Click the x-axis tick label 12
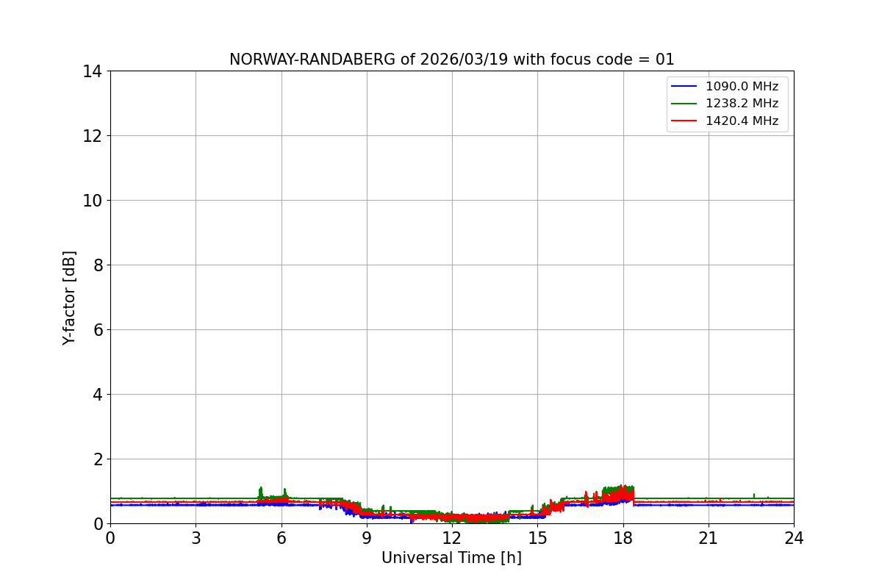This screenshot has height=588, width=882. point(452,538)
